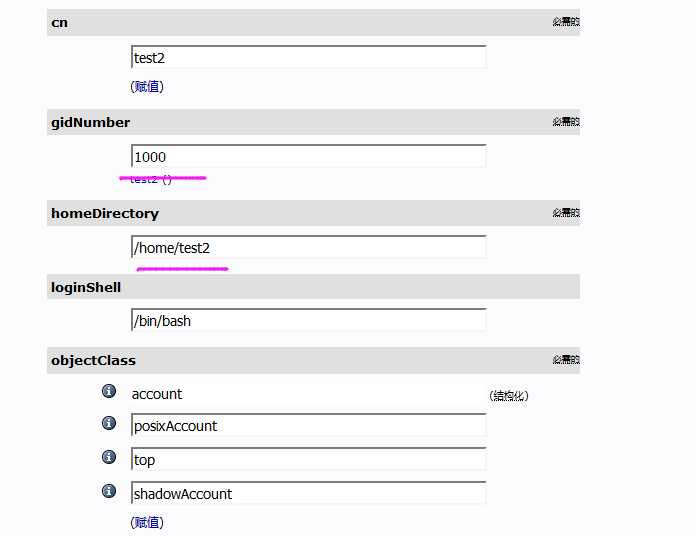Click the 赋值 link under objectClass
This screenshot has width=696, height=536.
(x=147, y=522)
